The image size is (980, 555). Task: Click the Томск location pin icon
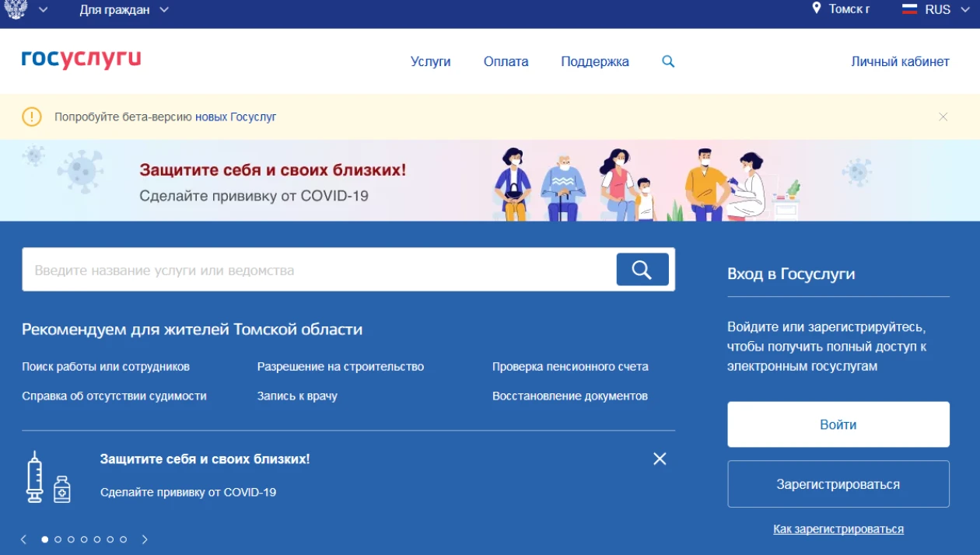pos(817,9)
